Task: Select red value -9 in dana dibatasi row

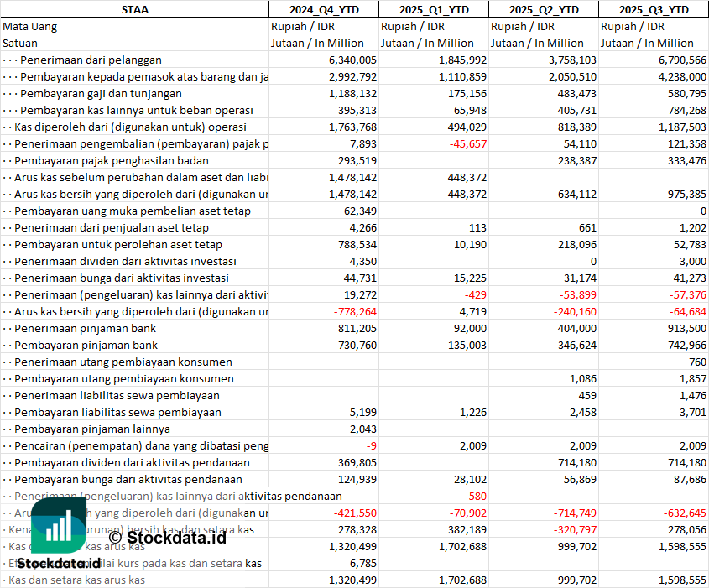Action: (372, 445)
